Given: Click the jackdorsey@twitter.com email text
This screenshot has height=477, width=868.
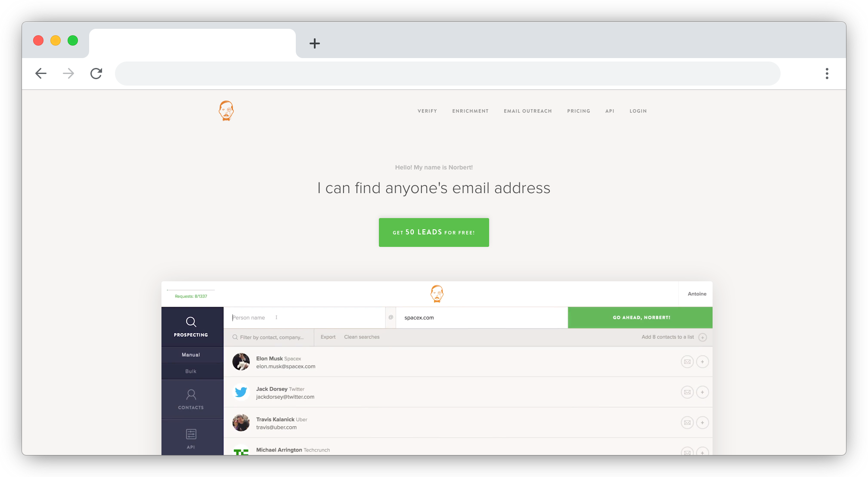Looking at the screenshot, I should pyautogui.click(x=285, y=397).
